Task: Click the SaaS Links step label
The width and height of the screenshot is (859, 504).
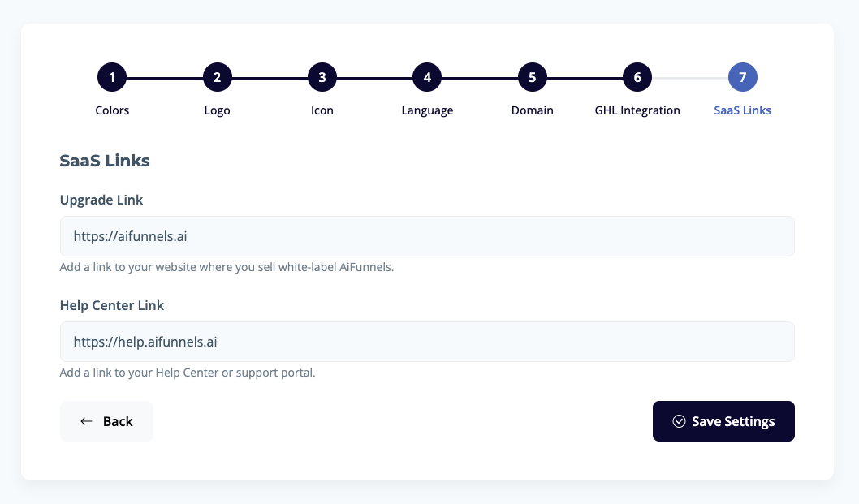Action: coord(743,110)
